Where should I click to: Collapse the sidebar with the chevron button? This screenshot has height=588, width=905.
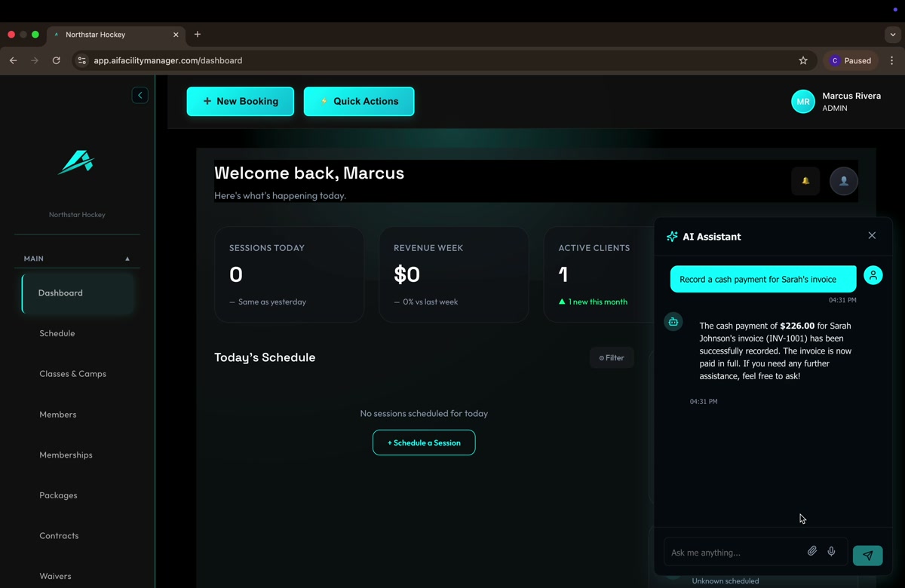pyautogui.click(x=140, y=95)
